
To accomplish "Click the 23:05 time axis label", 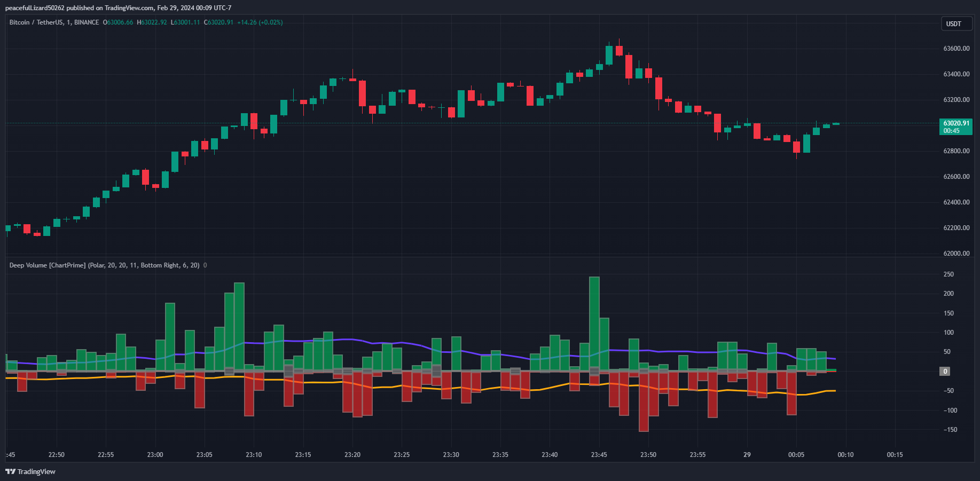I will (204, 455).
